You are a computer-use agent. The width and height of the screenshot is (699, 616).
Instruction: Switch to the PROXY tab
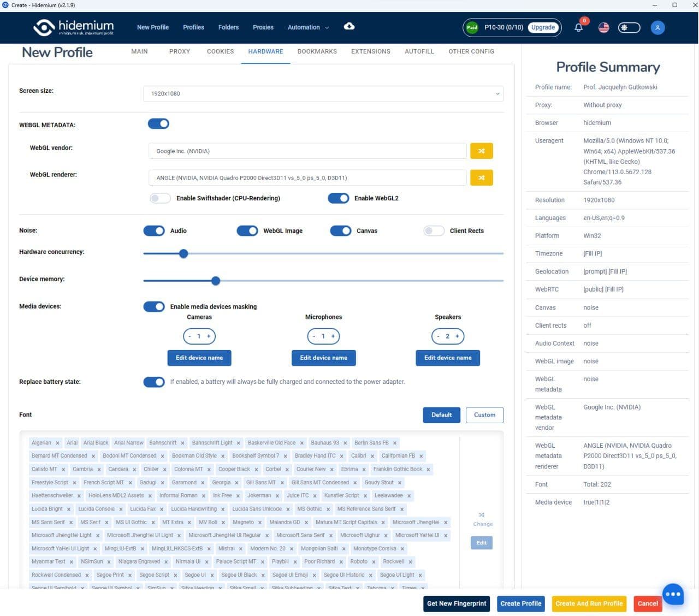pyautogui.click(x=179, y=51)
